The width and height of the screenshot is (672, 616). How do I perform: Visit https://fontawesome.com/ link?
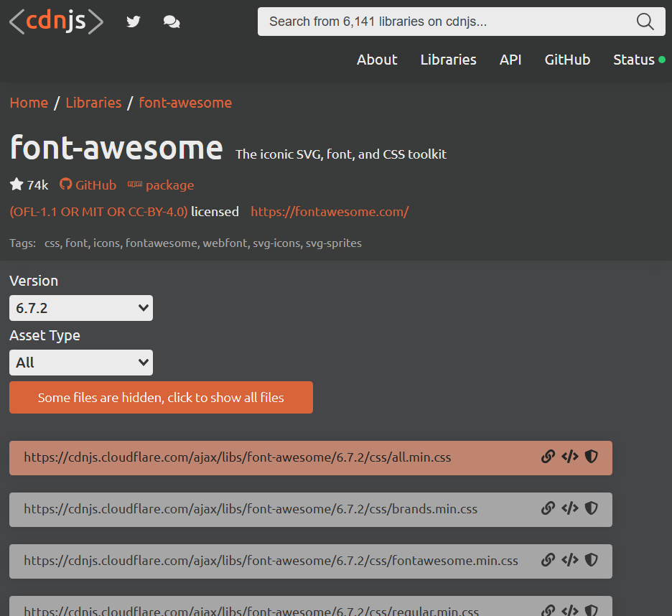click(x=330, y=212)
